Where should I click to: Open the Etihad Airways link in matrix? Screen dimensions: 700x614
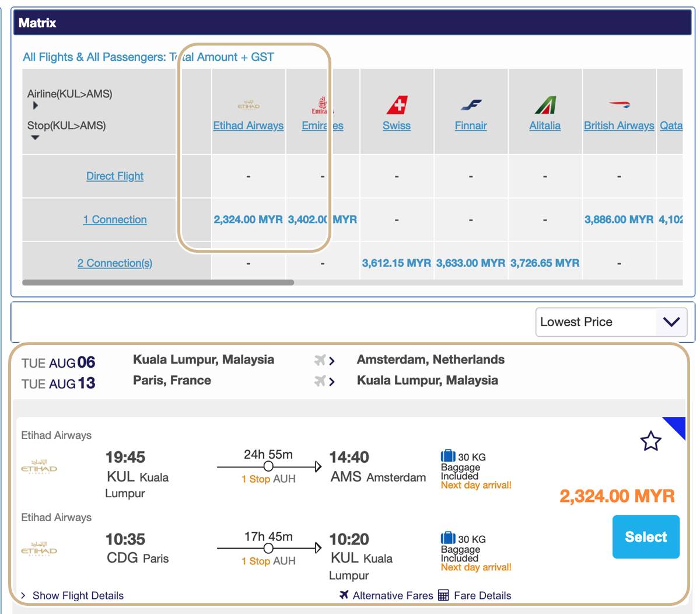pos(249,125)
